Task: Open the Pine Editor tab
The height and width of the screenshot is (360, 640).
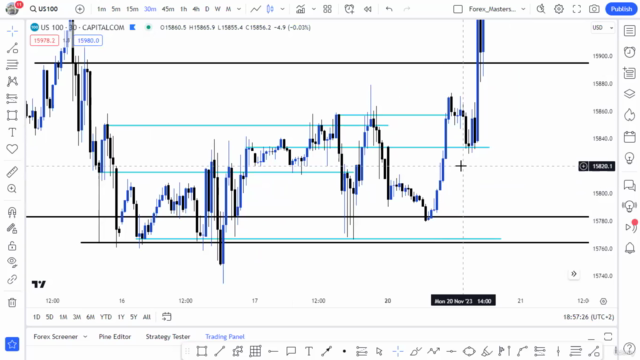Action: [115, 337]
